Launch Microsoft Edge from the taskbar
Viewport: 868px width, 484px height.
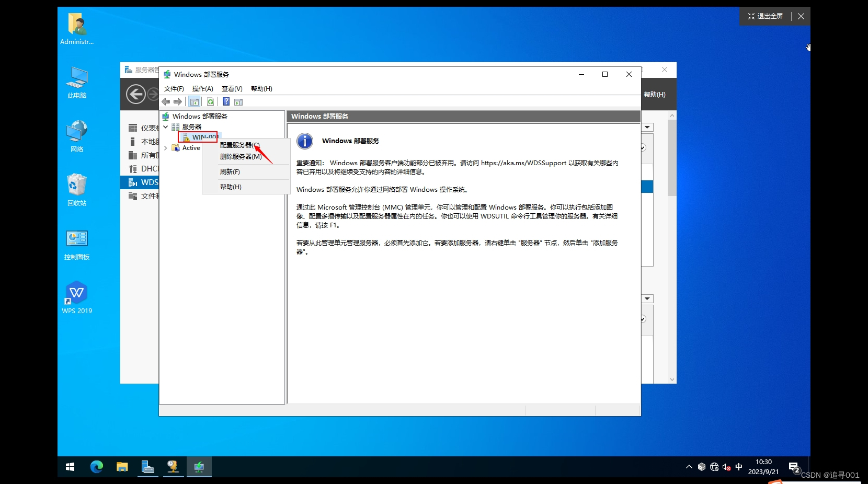click(97, 467)
